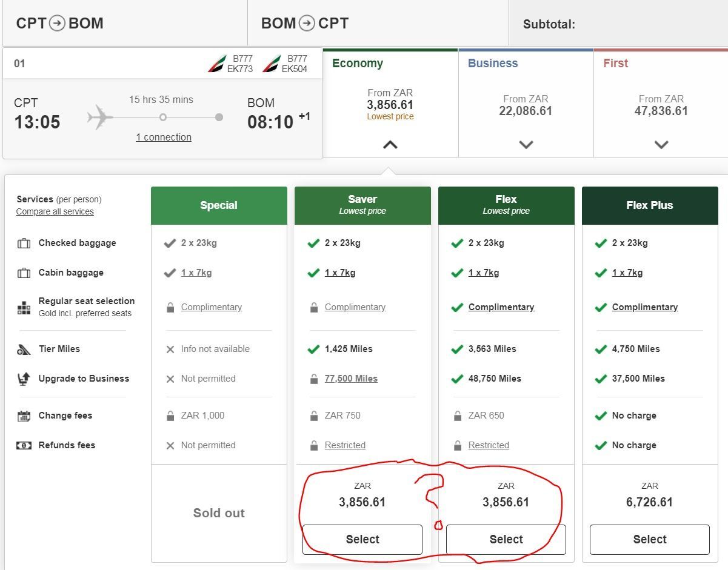Viewport: 728px width, 570px height.
Task: Click the Checked baggage suitcase icon
Action: tap(24, 244)
